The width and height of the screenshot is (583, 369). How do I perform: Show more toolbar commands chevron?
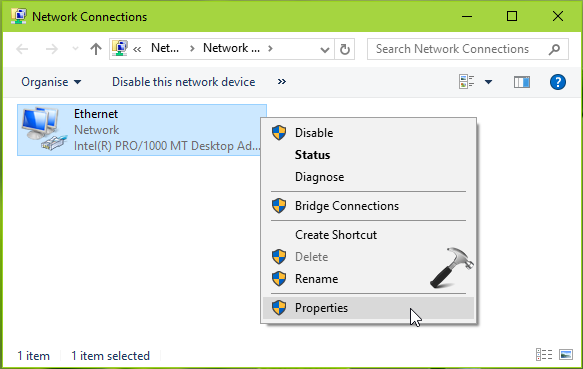[282, 81]
